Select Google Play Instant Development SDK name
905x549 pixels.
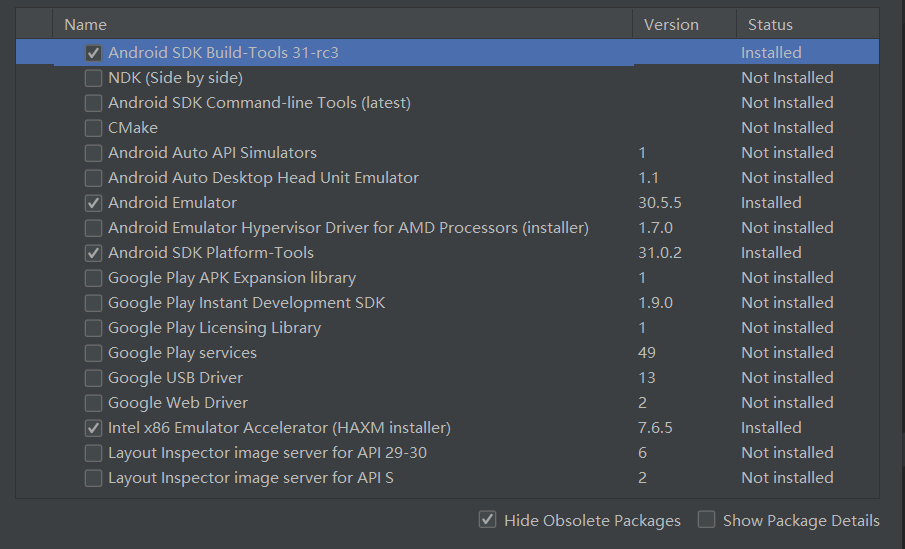pos(246,302)
